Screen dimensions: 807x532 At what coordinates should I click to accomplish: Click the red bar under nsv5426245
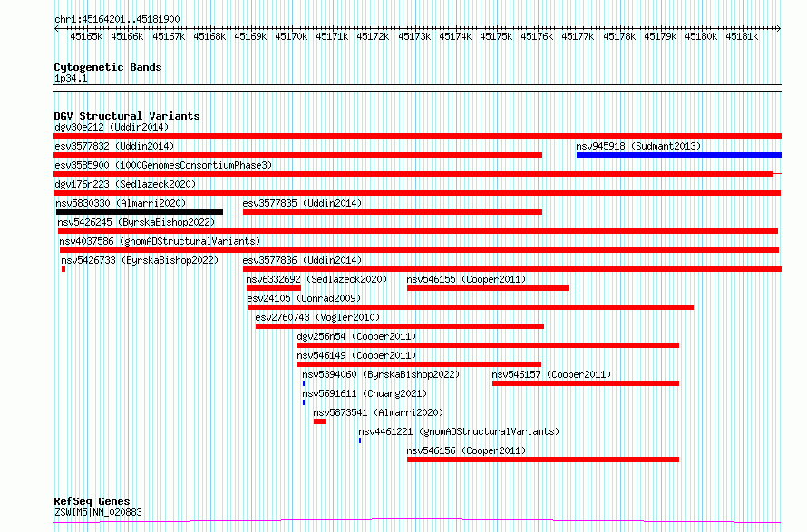pyautogui.click(x=418, y=231)
